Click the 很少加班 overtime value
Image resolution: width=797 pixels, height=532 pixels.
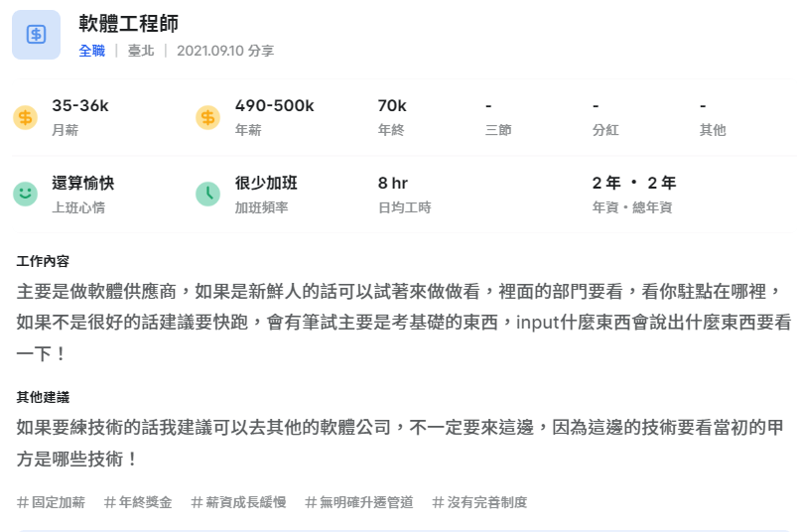(x=266, y=183)
